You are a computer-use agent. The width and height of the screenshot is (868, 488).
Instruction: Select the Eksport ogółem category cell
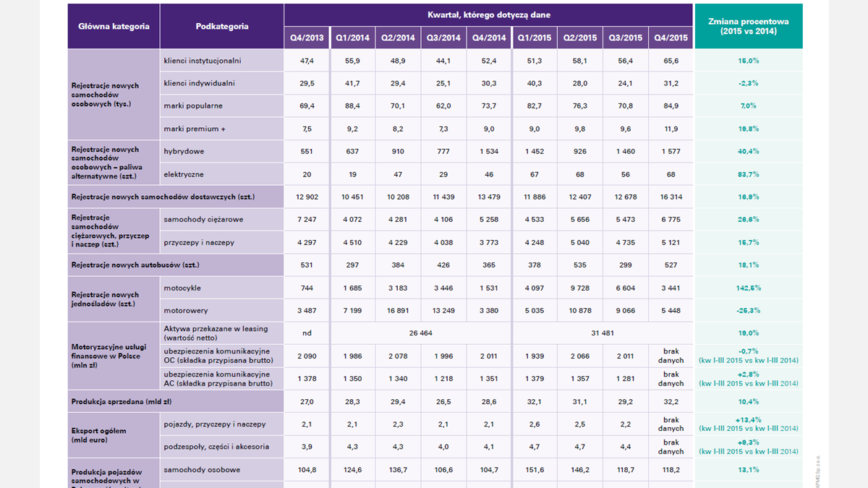tap(114, 435)
